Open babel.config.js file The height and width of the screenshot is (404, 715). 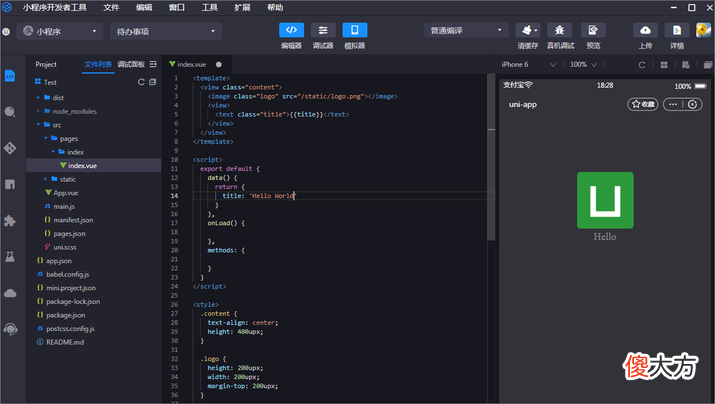point(67,274)
